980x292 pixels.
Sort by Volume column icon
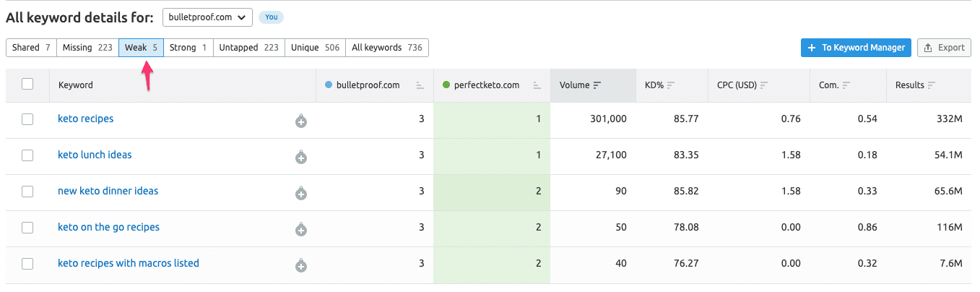coord(597,85)
